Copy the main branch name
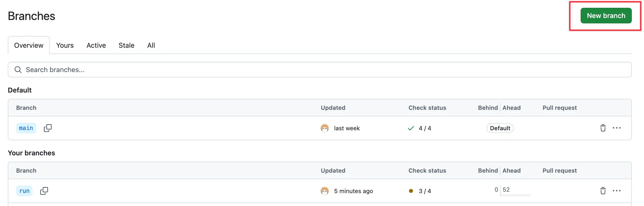Screen dimensions: 644x206 click(48, 128)
